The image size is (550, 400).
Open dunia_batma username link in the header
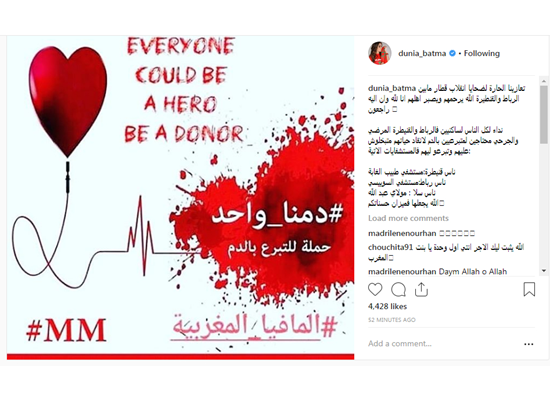(x=422, y=53)
